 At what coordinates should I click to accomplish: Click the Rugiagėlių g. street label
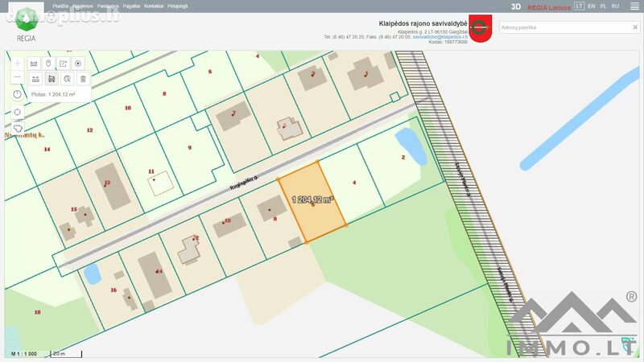click(243, 182)
